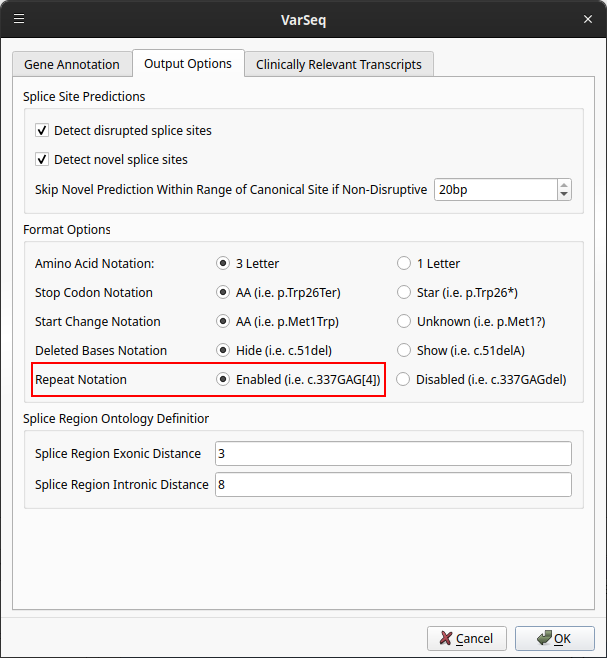Click the Cancel button
This screenshot has width=607, height=658.
[467, 638]
